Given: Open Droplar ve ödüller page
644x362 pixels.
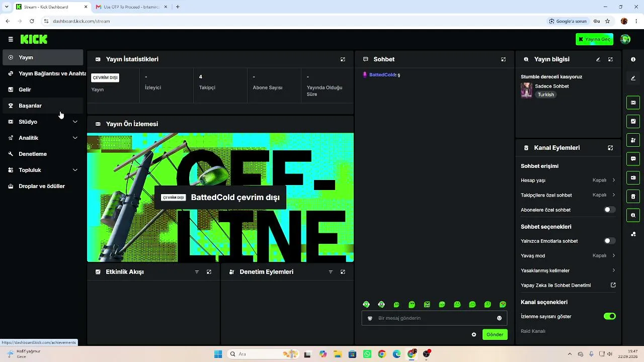Looking at the screenshot, I should pyautogui.click(x=43, y=186).
